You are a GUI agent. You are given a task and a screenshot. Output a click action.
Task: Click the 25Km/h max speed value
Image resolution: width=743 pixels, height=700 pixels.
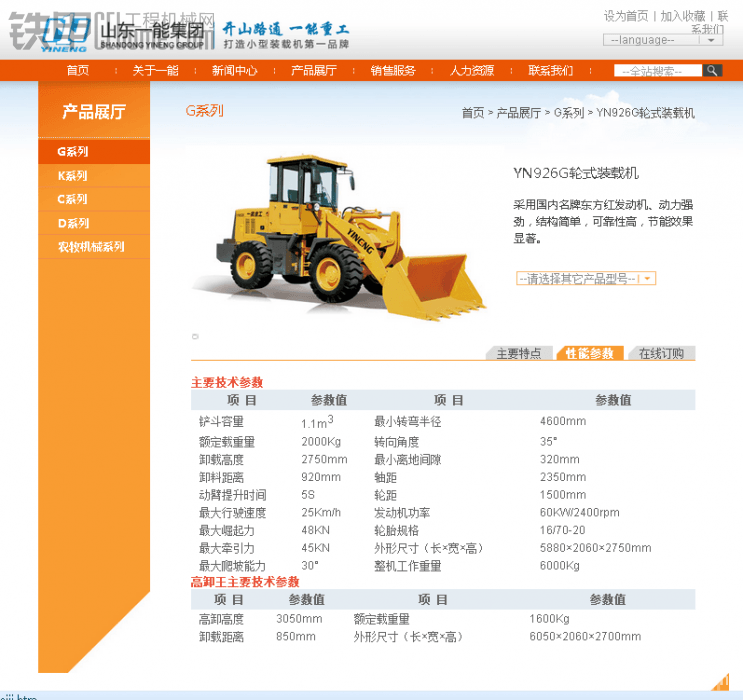[x=321, y=512]
